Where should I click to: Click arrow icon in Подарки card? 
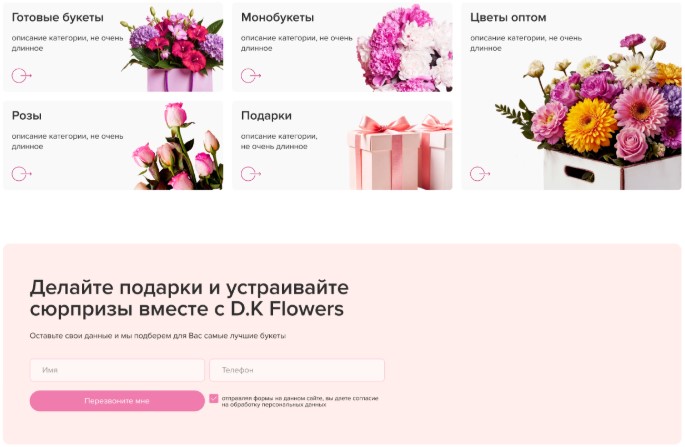pos(251,174)
